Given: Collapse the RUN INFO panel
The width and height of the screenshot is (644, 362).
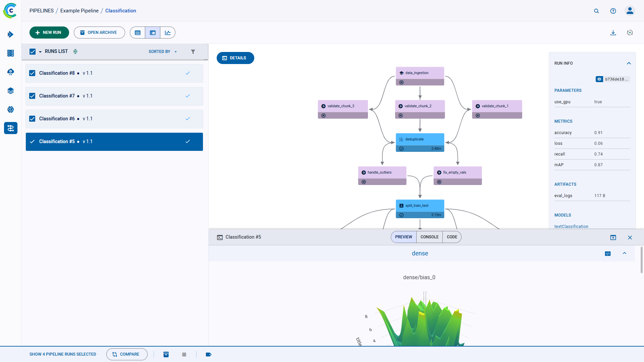Looking at the screenshot, I should click(x=629, y=63).
